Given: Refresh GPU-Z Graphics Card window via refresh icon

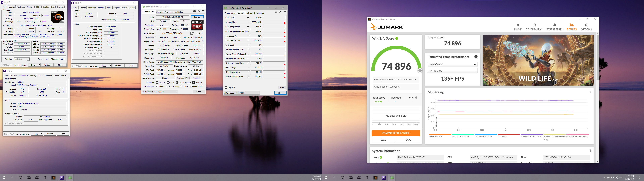Looking at the screenshot, I should coord(199,11).
